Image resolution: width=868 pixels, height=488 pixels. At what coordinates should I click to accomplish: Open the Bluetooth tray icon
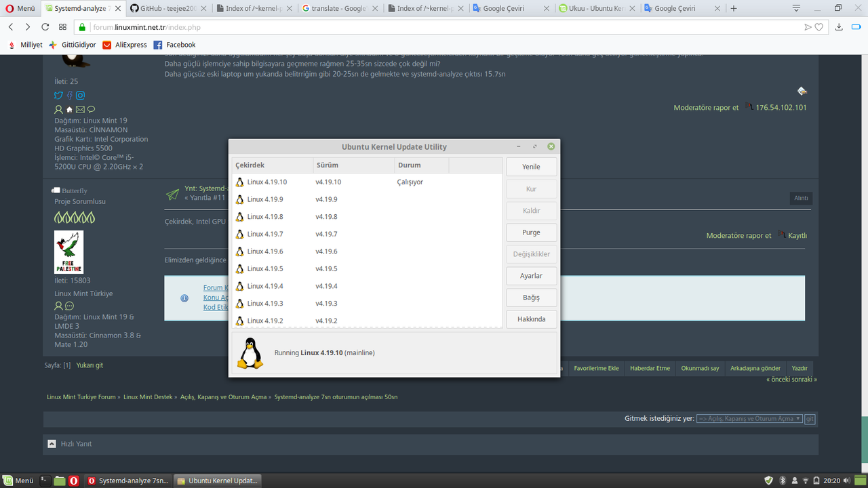tap(782, 481)
